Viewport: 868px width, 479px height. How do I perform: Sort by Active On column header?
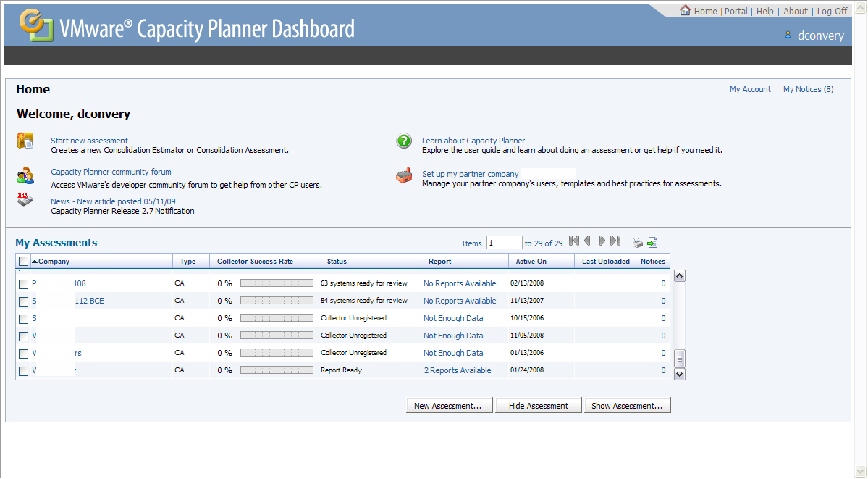tap(531, 261)
